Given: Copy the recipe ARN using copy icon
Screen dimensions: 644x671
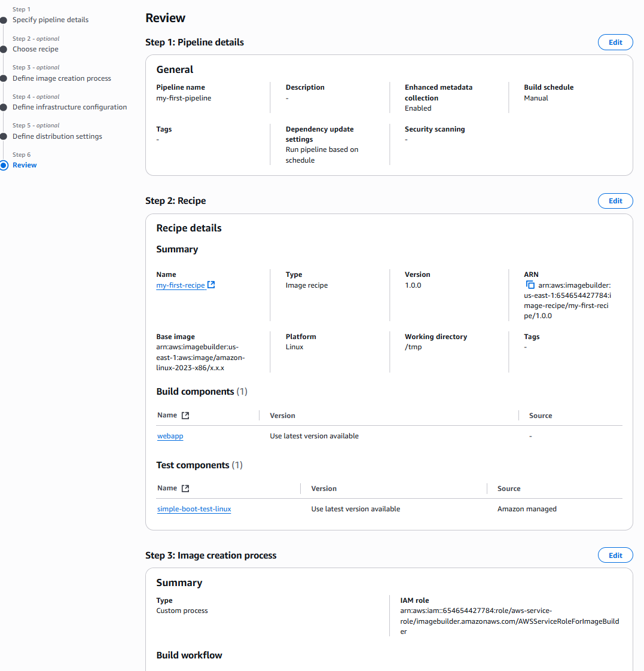Looking at the screenshot, I should click(530, 285).
